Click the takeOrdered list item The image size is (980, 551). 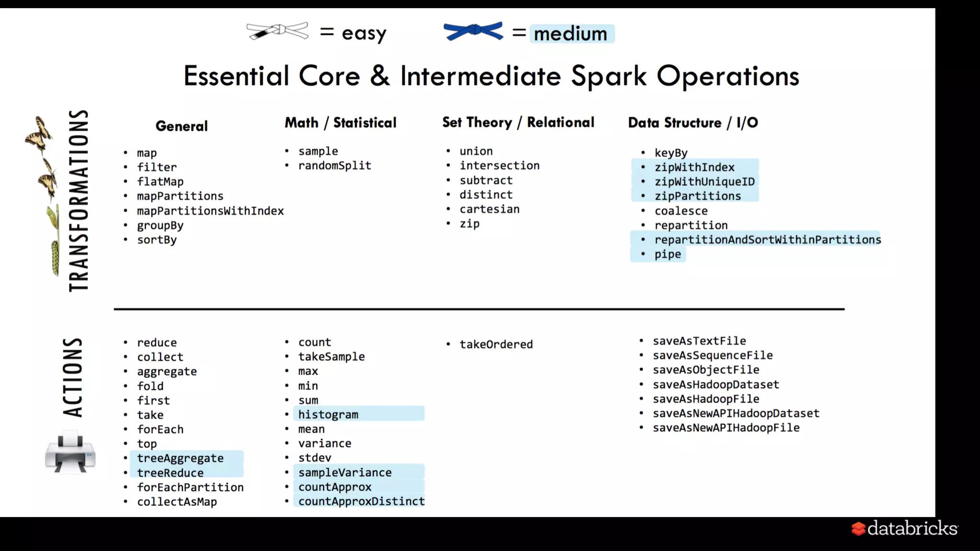coord(496,344)
